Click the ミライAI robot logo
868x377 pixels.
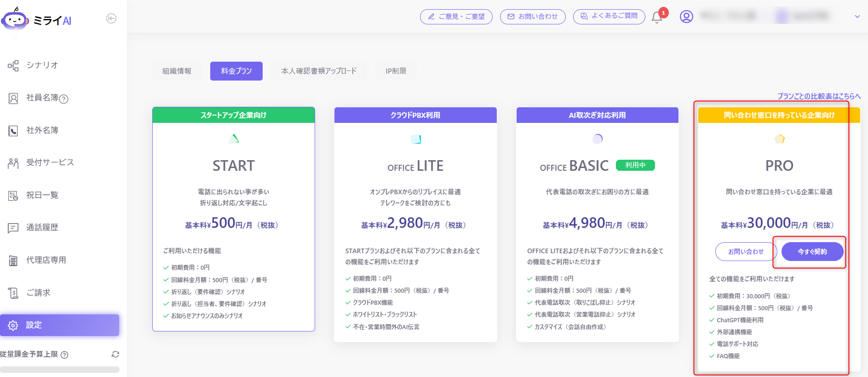[x=16, y=20]
